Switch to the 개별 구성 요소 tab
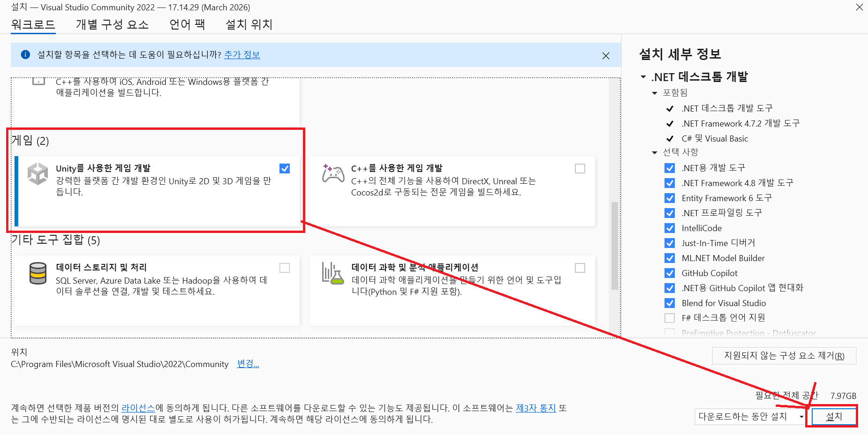Screen dimensions: 868x435 tap(112, 24)
